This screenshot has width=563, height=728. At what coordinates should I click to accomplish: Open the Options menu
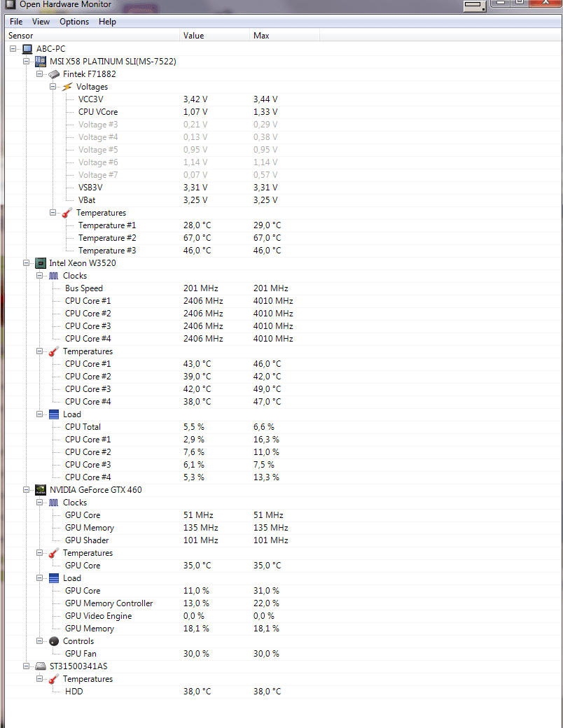pos(74,22)
